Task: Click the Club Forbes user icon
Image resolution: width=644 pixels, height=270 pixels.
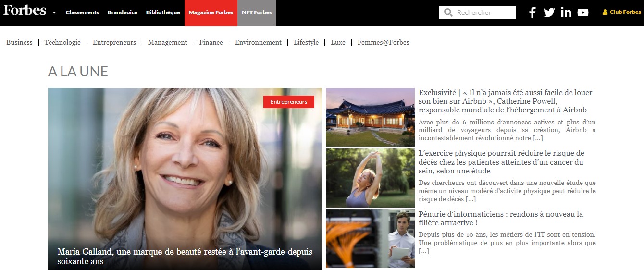Action: 605,12
